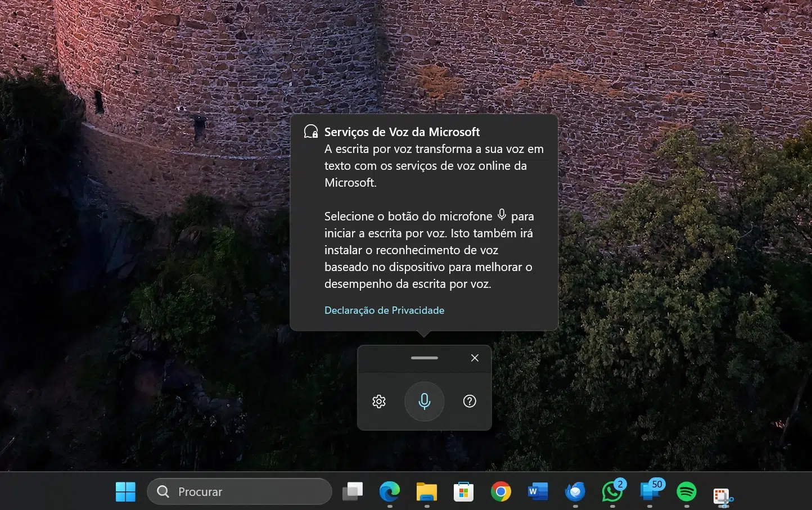Image resolution: width=812 pixels, height=510 pixels.
Task: Click the Serviços de Voz da Microsoft heading
Action: click(x=402, y=132)
